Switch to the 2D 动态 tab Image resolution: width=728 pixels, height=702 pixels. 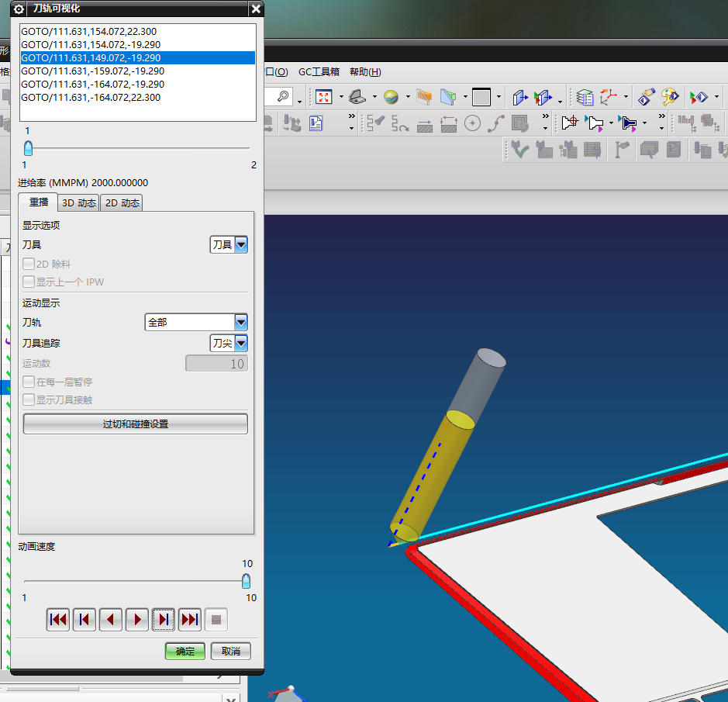[x=122, y=203]
